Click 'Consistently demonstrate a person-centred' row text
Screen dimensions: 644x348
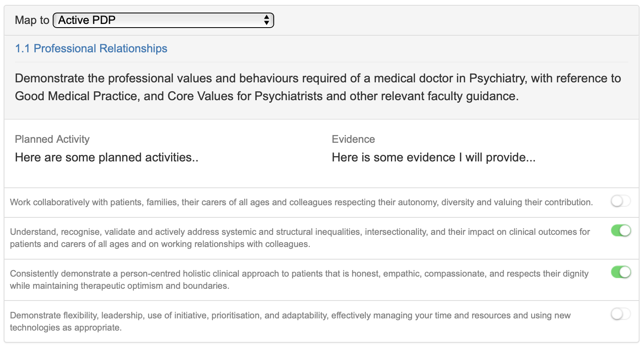299,280
